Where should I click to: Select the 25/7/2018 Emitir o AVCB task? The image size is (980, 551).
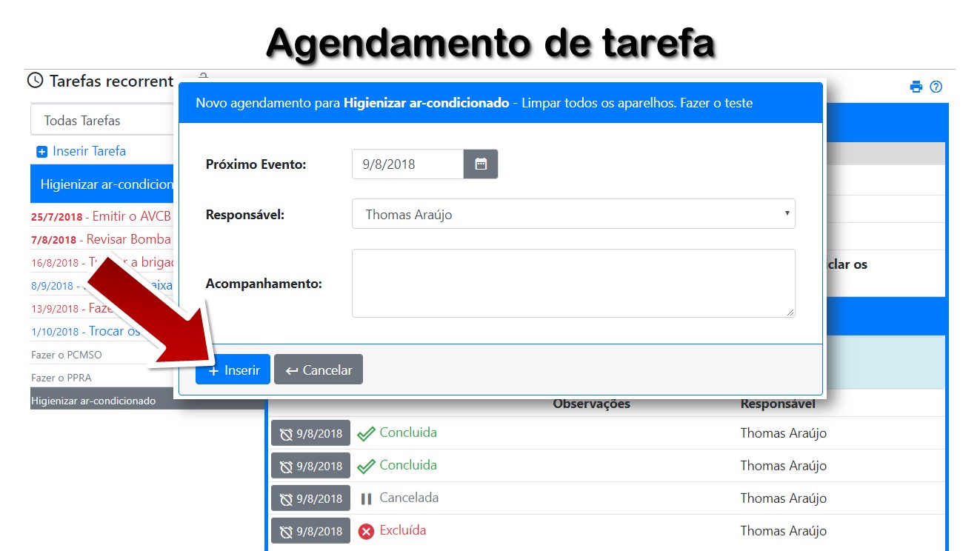click(x=101, y=217)
